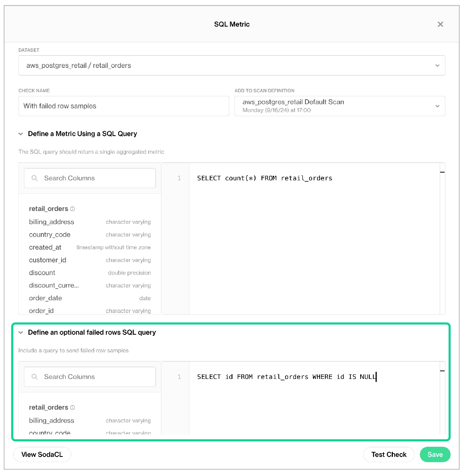Click search icon in failed rows column search
The image size is (466, 476).
[35, 377]
